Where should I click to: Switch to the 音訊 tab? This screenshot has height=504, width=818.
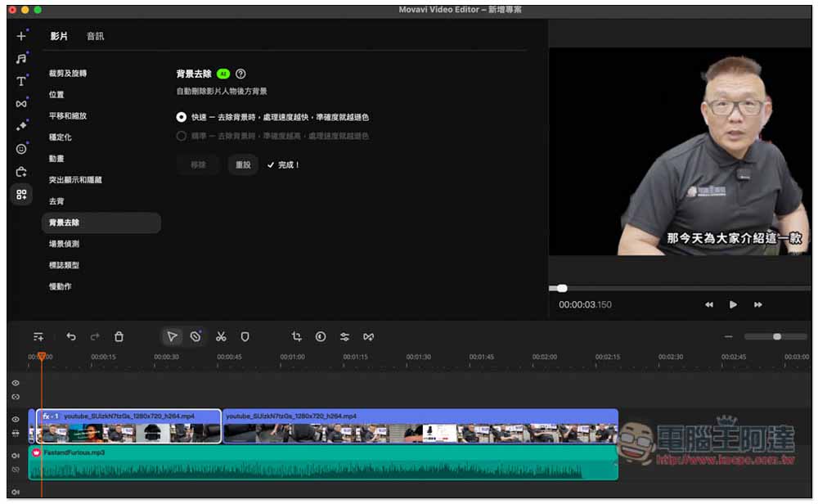point(95,36)
